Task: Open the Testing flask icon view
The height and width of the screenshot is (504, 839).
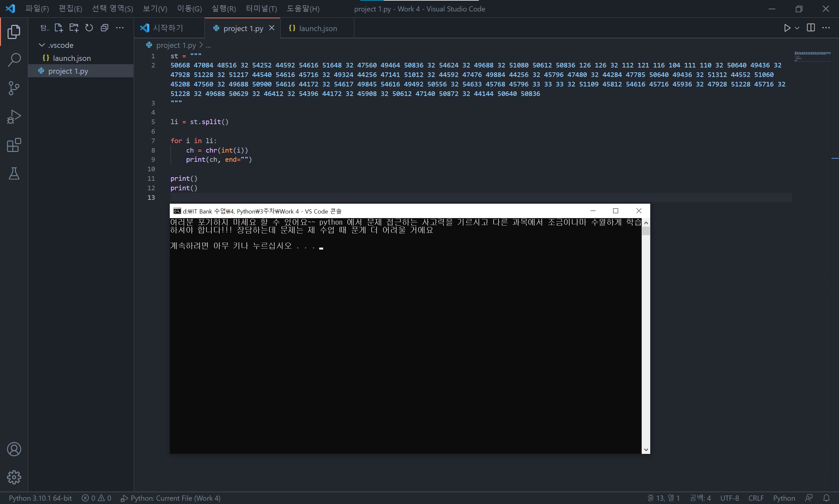Action: point(13,174)
